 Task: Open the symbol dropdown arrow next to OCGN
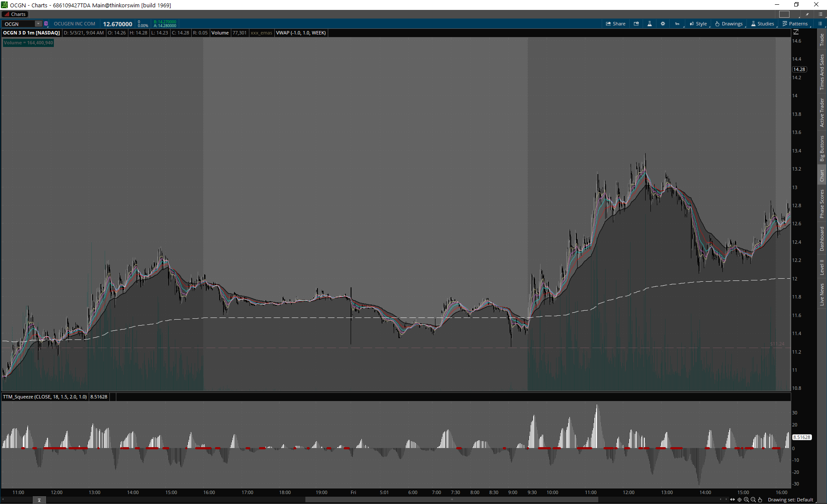click(x=38, y=24)
